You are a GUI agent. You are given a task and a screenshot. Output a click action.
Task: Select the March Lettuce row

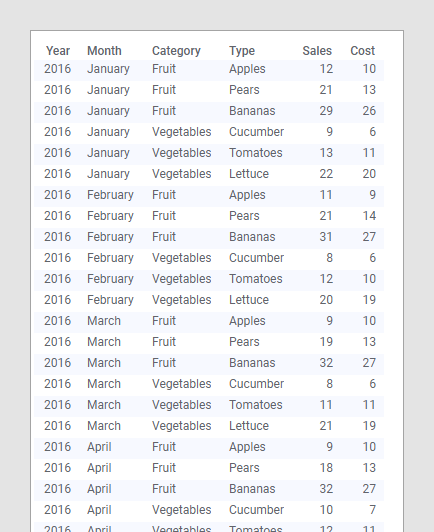pyautogui.click(x=209, y=428)
